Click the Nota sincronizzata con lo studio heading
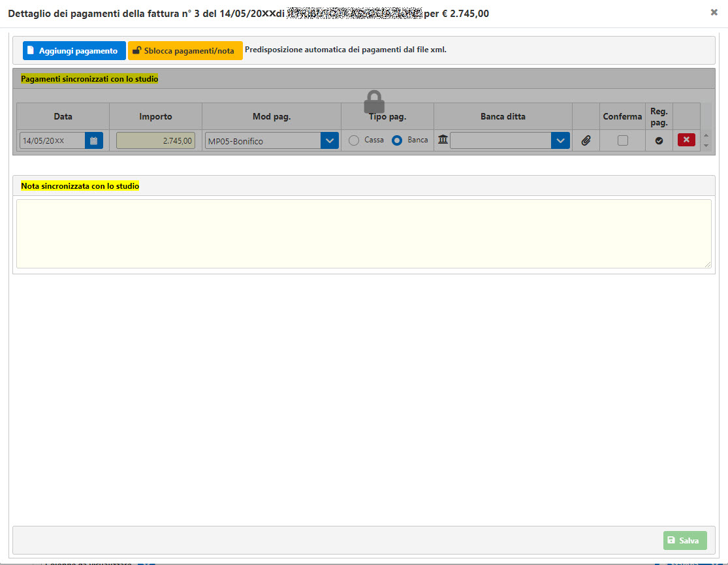This screenshot has height=565, width=728. point(80,186)
